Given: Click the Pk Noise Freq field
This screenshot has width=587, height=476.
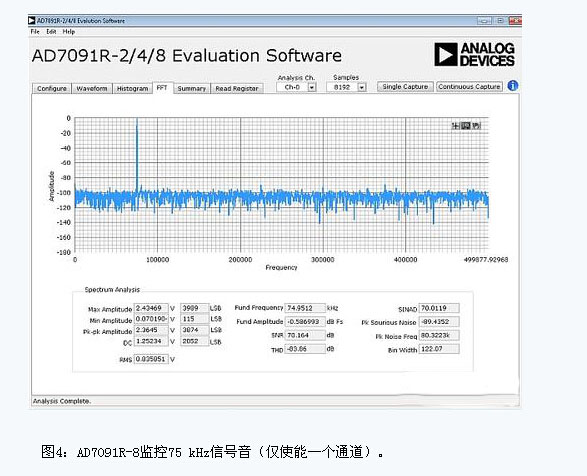Looking at the screenshot, I should click(x=439, y=336).
